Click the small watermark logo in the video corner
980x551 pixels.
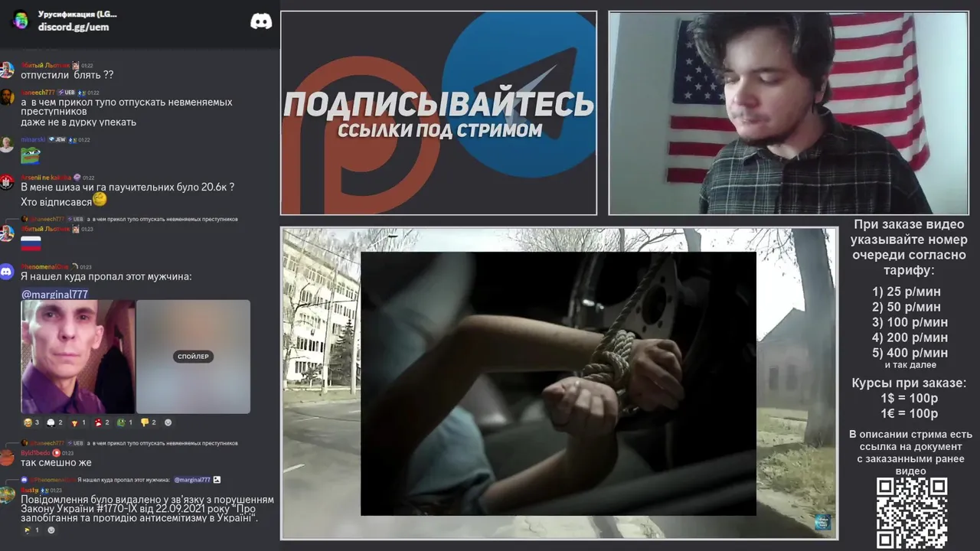pos(822,522)
